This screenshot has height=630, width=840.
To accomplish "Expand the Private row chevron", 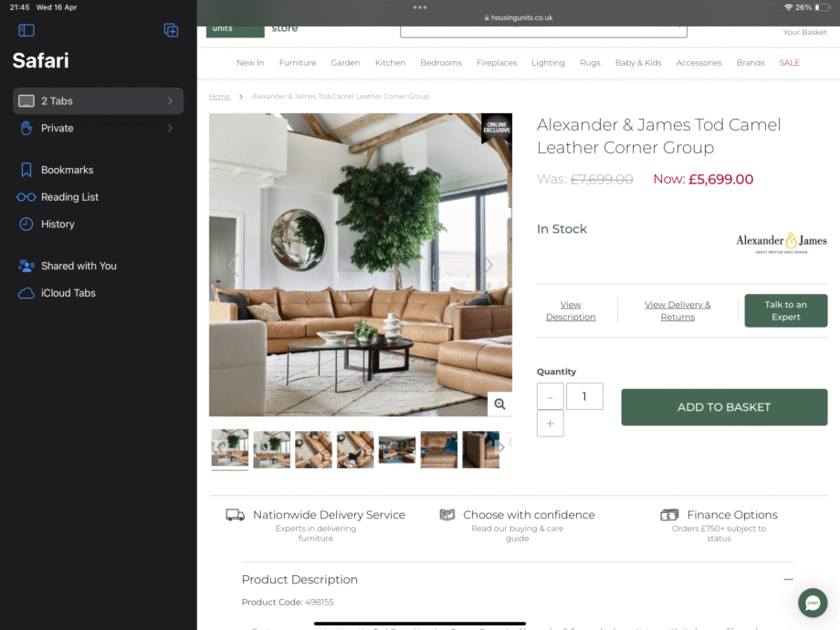I will point(170,128).
